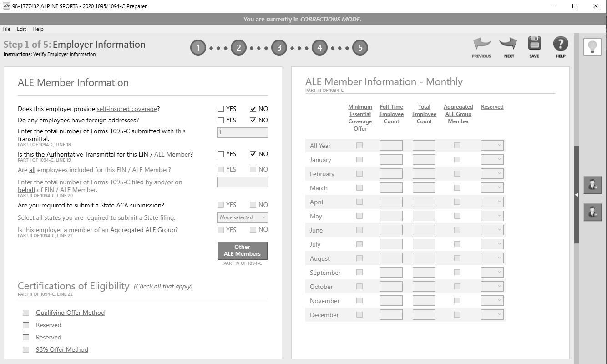
Task: Open the Aggregated ALE Group link
Action: 143,230
